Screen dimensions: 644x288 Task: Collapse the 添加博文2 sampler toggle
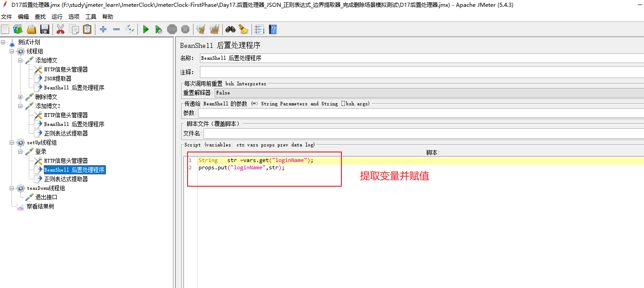point(21,106)
